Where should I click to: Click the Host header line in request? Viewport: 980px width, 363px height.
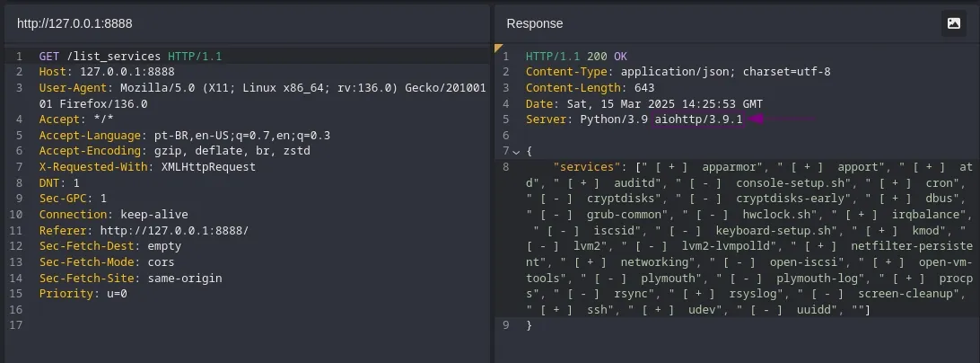pyautogui.click(x=106, y=72)
